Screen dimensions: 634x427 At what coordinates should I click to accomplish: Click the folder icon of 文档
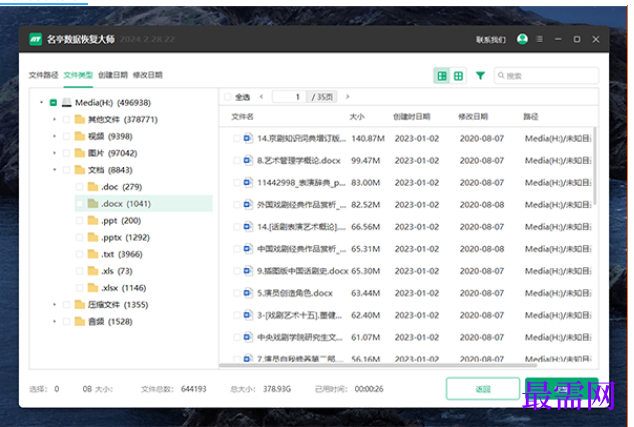coord(80,170)
